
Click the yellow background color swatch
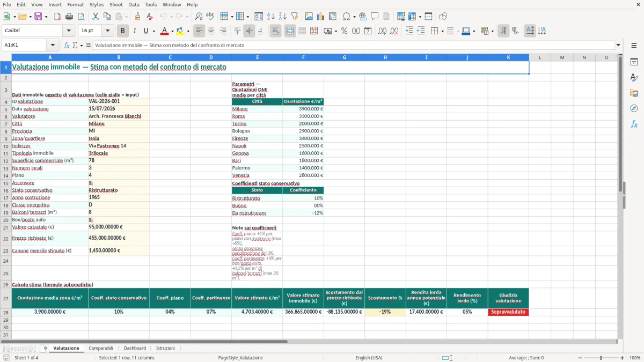(x=180, y=31)
